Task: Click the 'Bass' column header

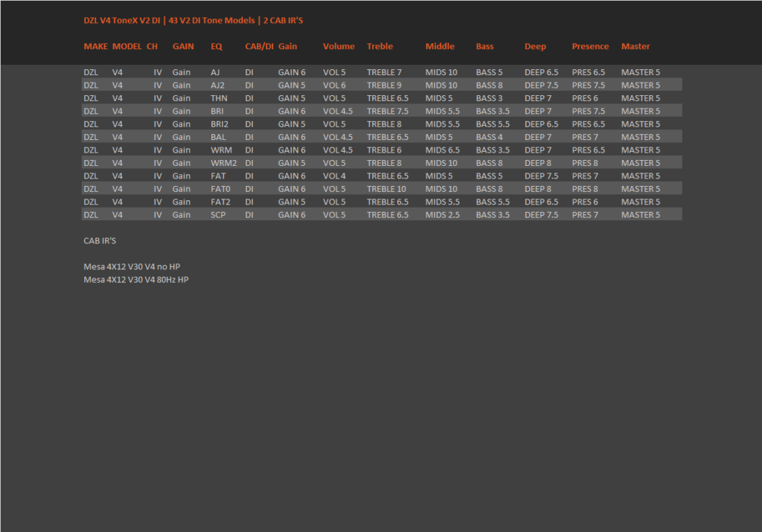Action: [484, 46]
